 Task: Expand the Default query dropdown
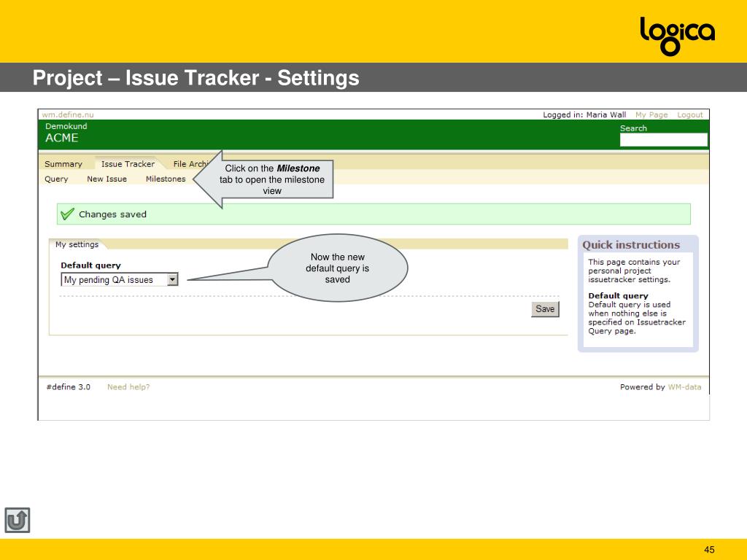pos(172,279)
